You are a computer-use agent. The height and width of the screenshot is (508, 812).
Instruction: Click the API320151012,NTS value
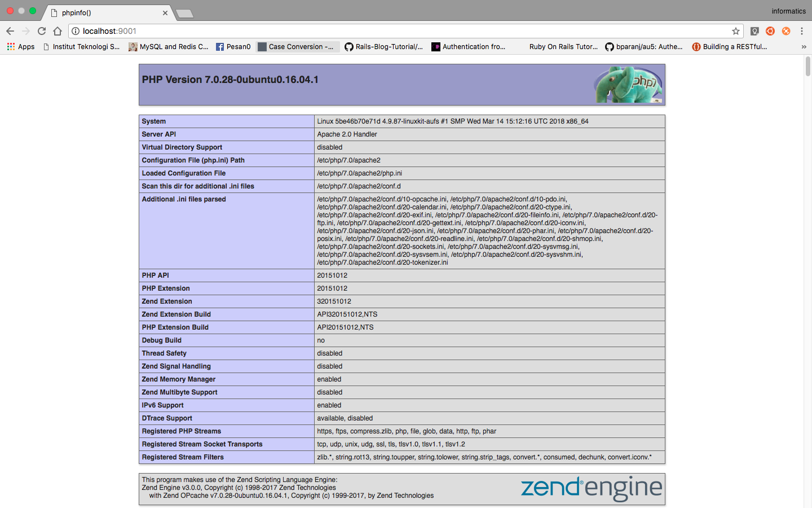[347, 314]
